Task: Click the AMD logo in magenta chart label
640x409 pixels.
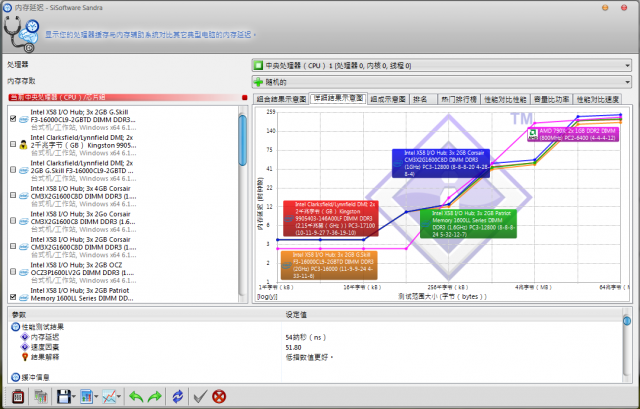Action: pos(533,133)
